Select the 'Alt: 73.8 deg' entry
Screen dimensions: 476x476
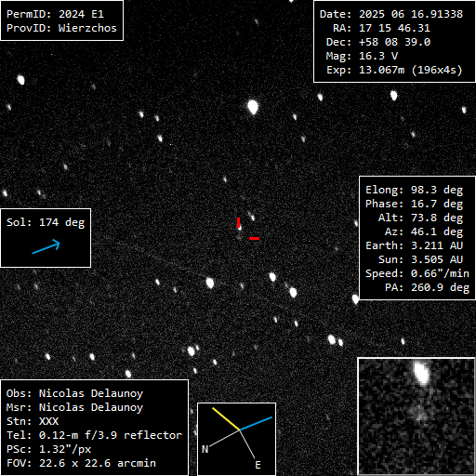(420, 218)
